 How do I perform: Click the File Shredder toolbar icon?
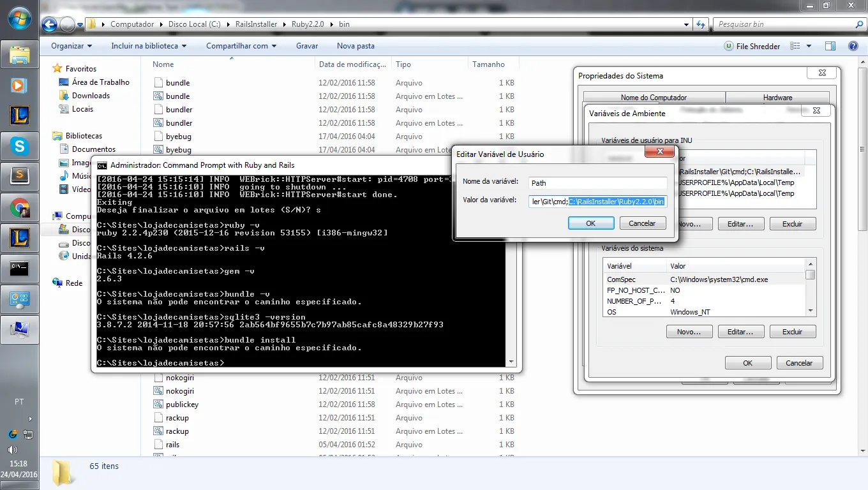pyautogui.click(x=752, y=46)
